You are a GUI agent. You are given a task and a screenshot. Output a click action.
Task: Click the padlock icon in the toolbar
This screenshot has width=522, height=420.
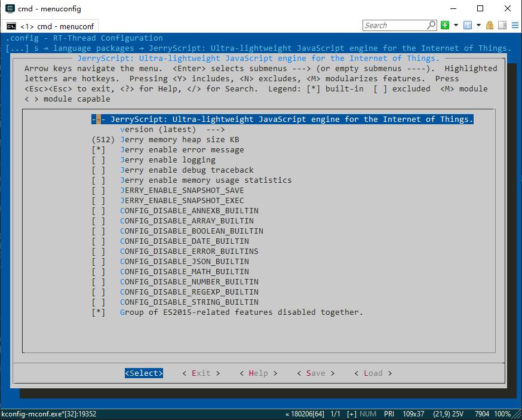pyautogui.click(x=489, y=25)
